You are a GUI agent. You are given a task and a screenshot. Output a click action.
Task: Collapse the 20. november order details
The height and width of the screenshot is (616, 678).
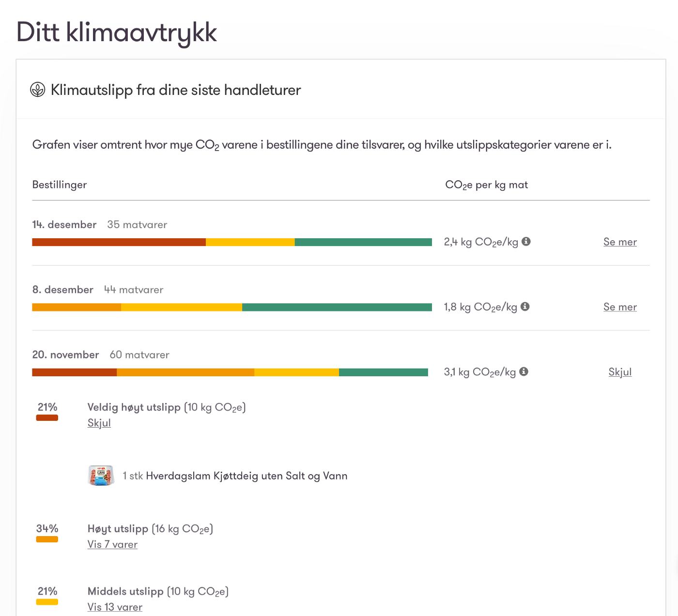[620, 372]
